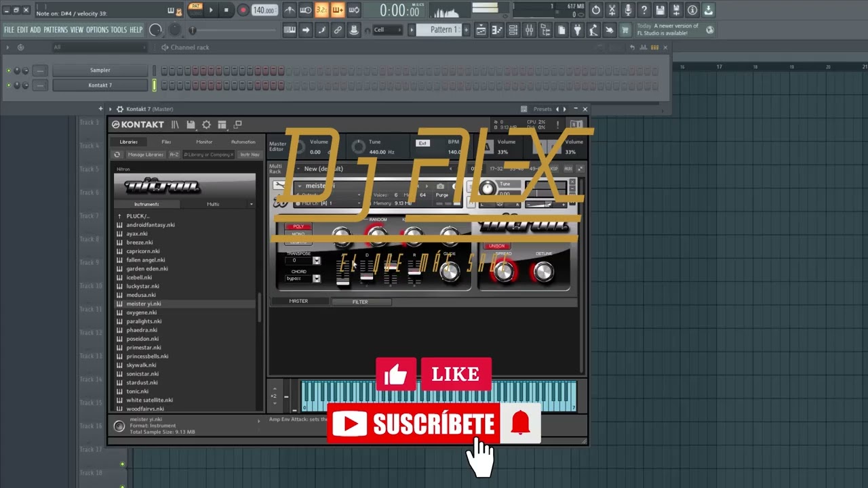Toggle typing keyboard to piano icon
This screenshot has height=488, width=868.
pyautogui.click(x=290, y=30)
